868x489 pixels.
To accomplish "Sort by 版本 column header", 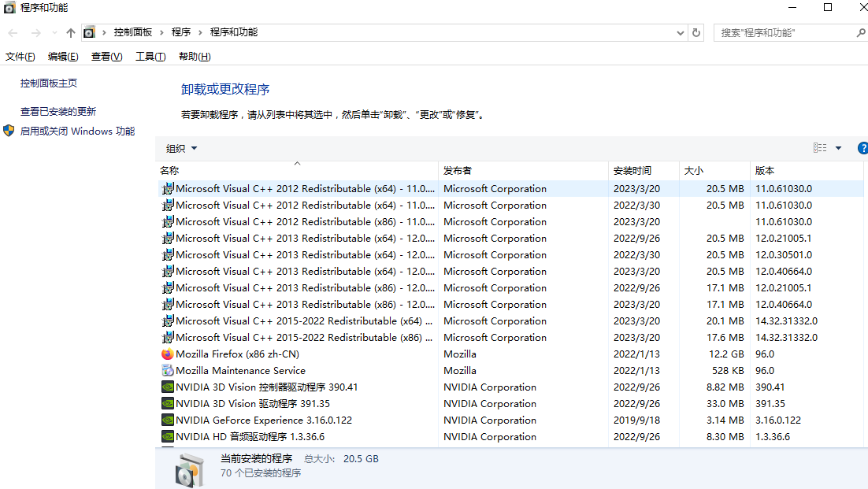I will [x=807, y=170].
